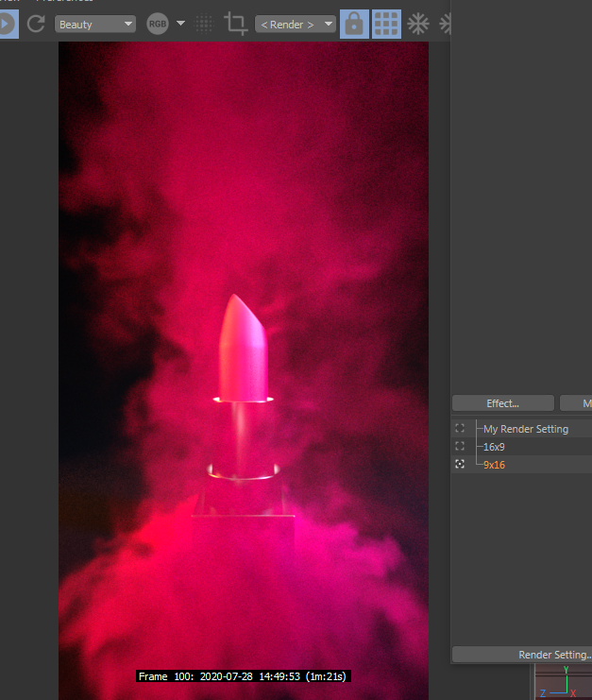Click the render play button
The width and height of the screenshot is (592, 700).
coord(8,25)
